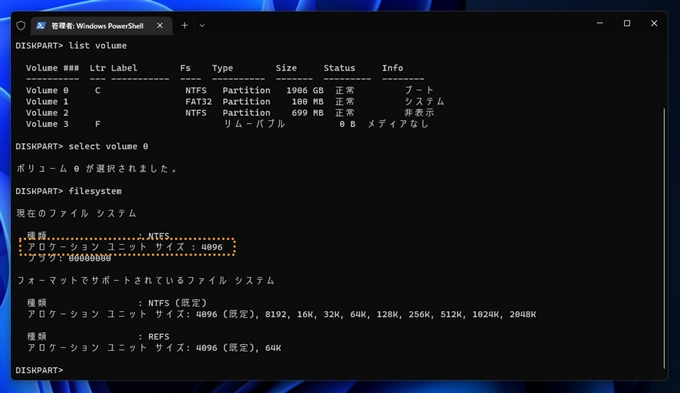680x393 pixels.
Task: Close the Windows PowerShell tab
Action: 160,26
